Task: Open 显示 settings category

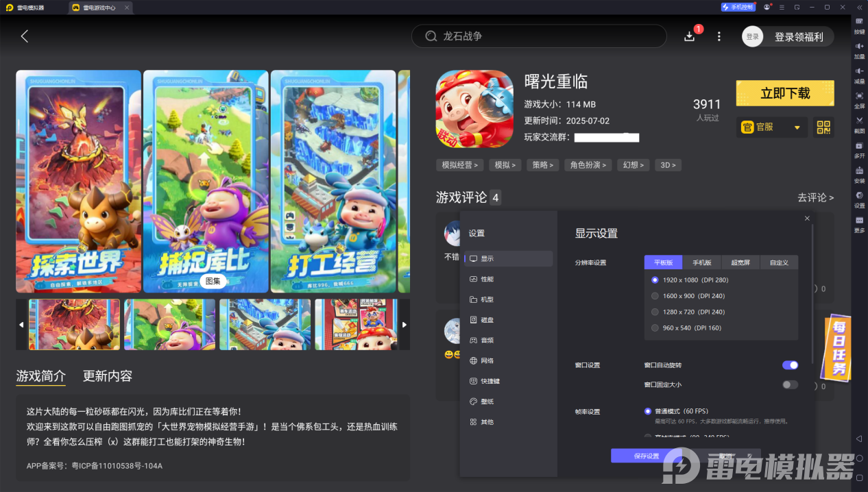Action: [508, 258]
